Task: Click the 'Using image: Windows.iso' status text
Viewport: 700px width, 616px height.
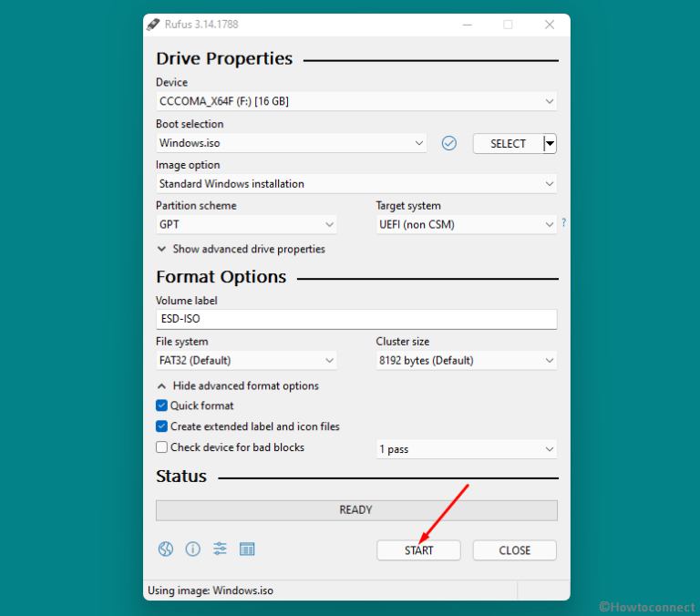Action: coord(211,590)
